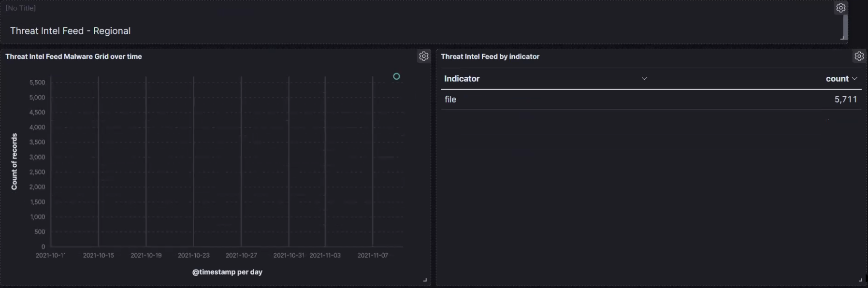Viewport: 868px width, 288px height.
Task: Click the 'file' indicator cell
Action: 450,99
